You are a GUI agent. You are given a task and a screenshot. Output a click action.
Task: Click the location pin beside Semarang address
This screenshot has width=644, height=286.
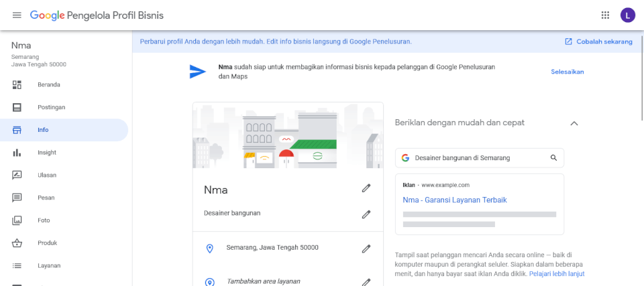point(209,248)
